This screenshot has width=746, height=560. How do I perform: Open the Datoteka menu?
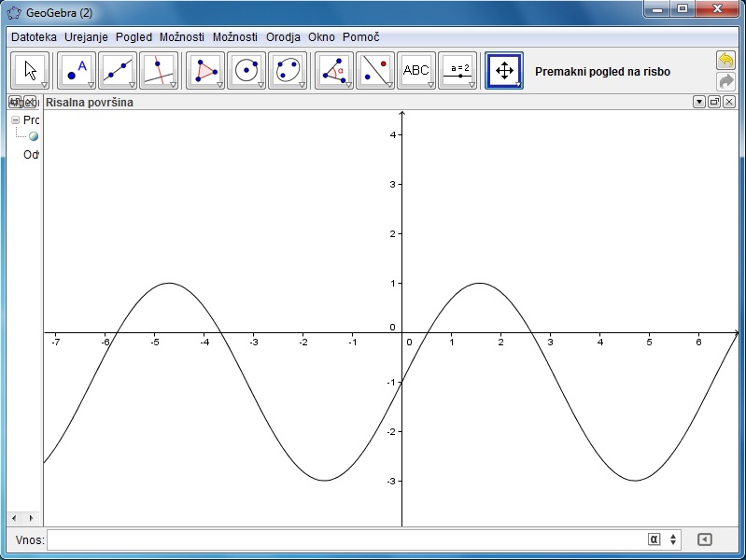(x=34, y=37)
